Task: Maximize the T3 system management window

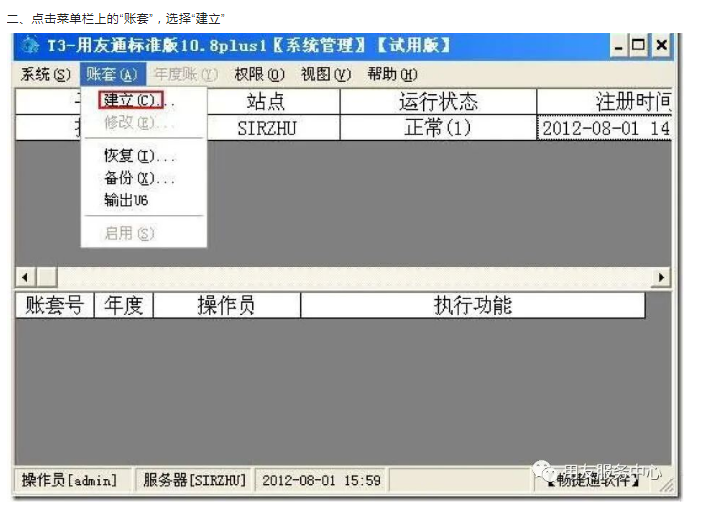Action: (638, 45)
